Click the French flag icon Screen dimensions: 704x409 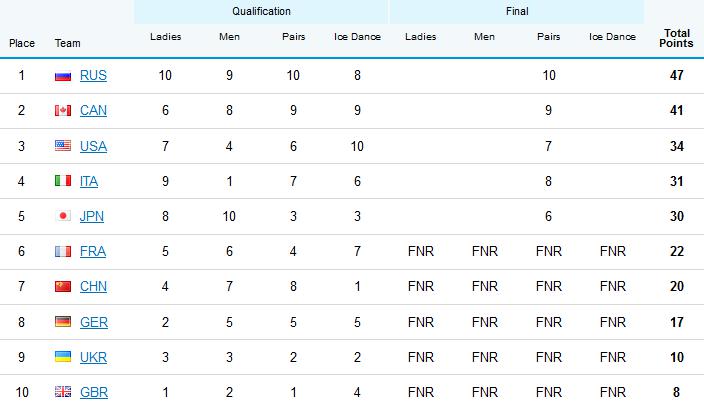[x=63, y=252]
